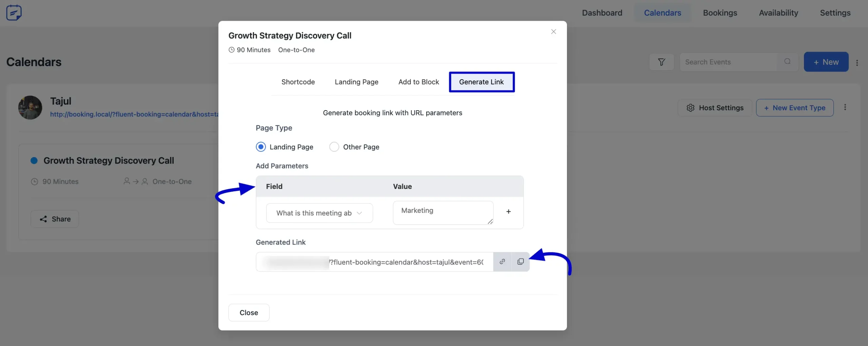Switch to the Shortcode tab

point(298,82)
